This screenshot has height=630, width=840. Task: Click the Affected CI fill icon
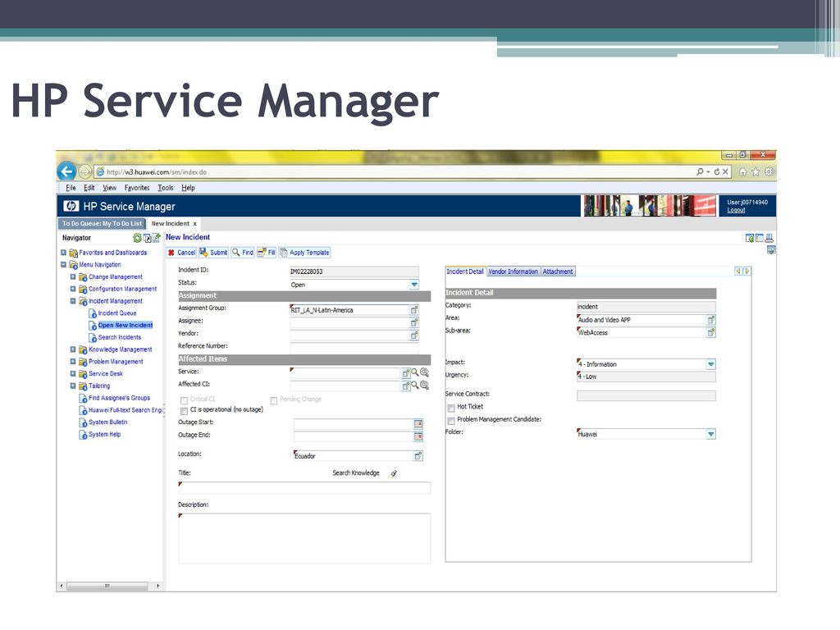405,386
